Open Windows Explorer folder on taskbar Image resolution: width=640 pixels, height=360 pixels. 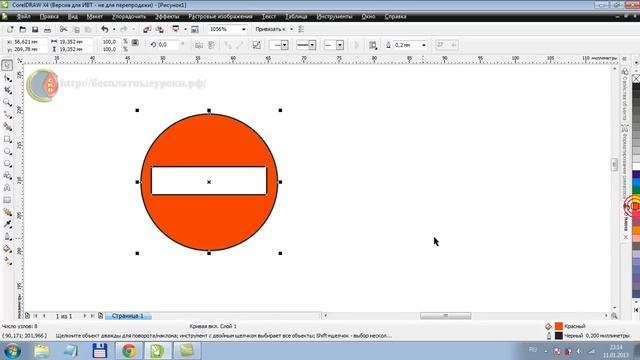pos(42,351)
